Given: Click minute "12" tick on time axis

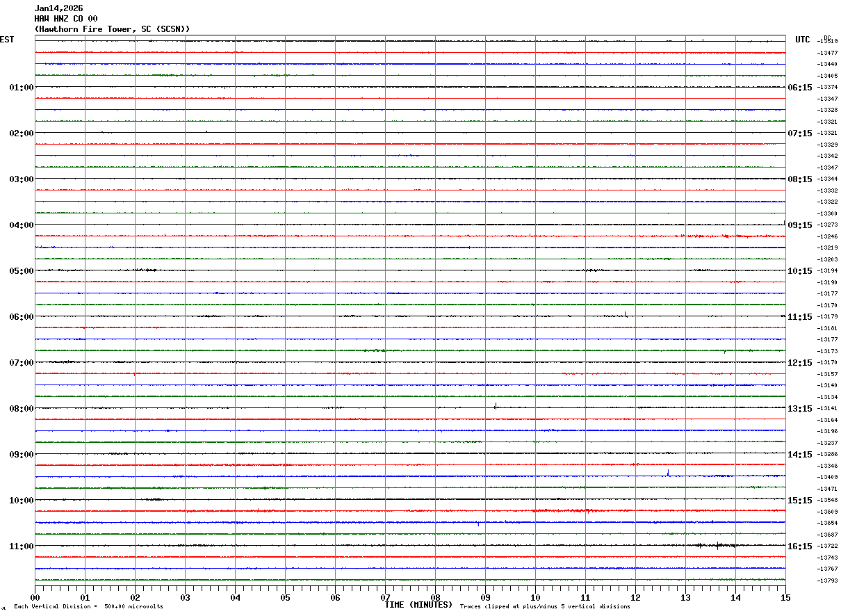Looking at the screenshot, I should point(635,597).
